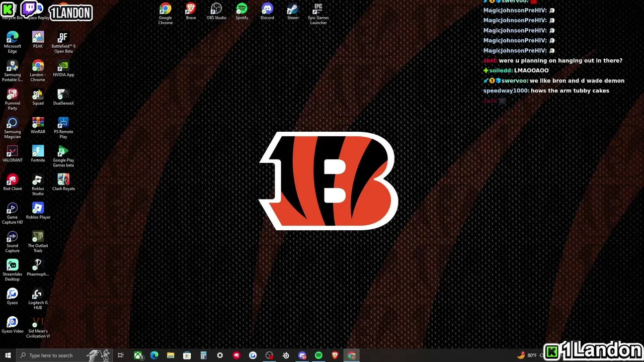Select the Sound Capture shortcut
This screenshot has width=644, height=362.
click(13, 242)
